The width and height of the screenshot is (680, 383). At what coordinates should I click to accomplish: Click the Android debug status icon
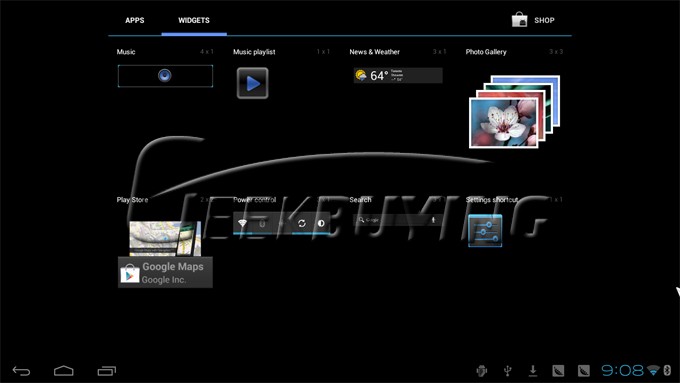pyautogui.click(x=482, y=370)
